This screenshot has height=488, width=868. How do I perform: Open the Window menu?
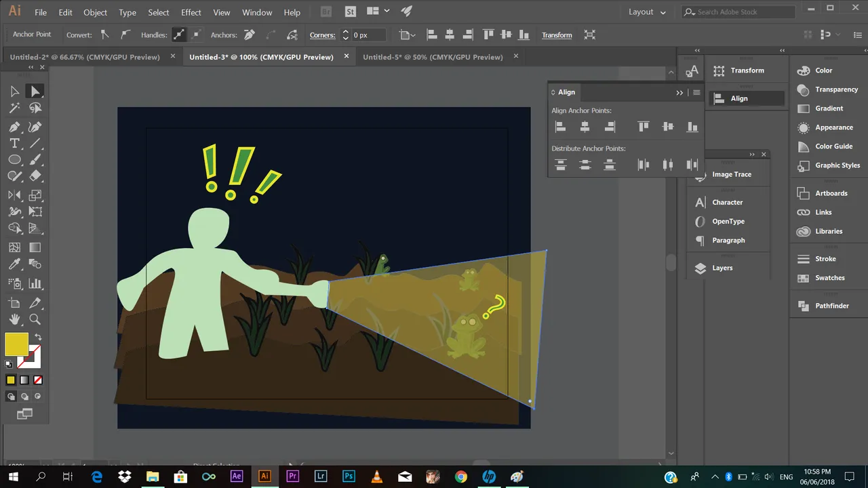tap(257, 12)
